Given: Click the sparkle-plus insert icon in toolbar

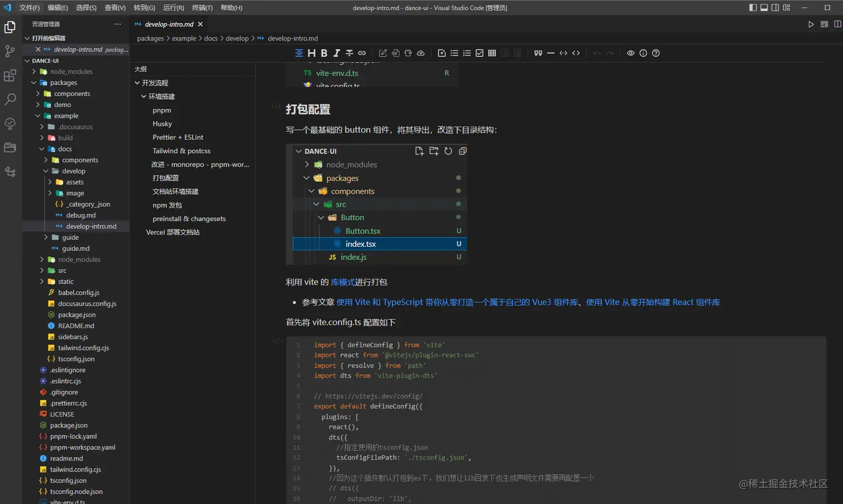Looking at the screenshot, I should click(x=442, y=53).
